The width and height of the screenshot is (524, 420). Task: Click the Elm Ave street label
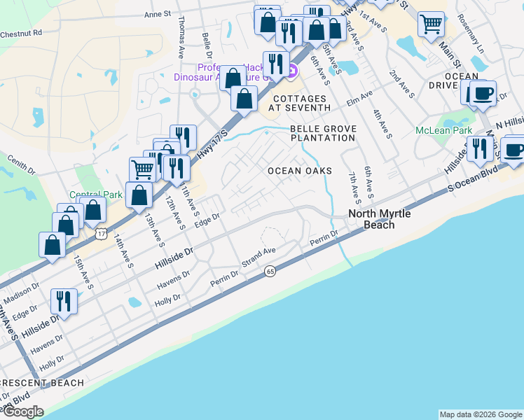[x=359, y=99]
